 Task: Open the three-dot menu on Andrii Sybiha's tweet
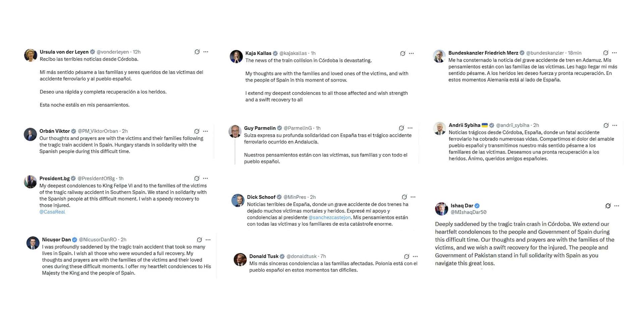click(x=614, y=125)
